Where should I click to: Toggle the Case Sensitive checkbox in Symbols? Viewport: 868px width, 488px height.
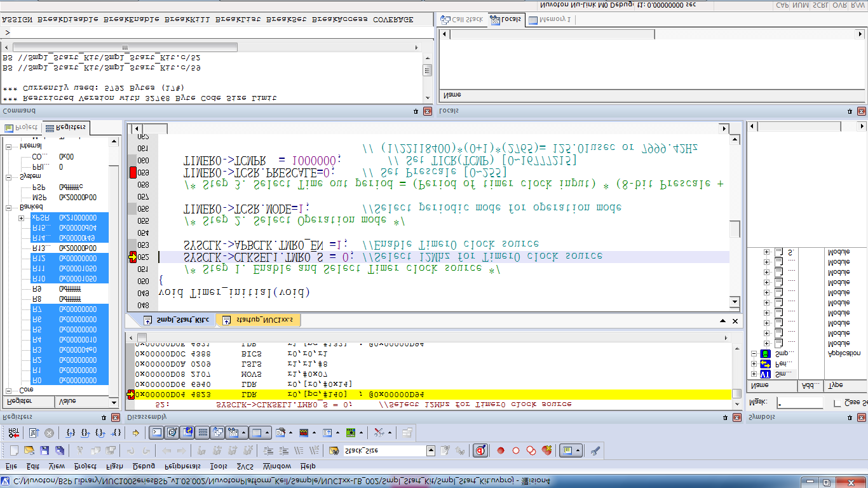(837, 403)
